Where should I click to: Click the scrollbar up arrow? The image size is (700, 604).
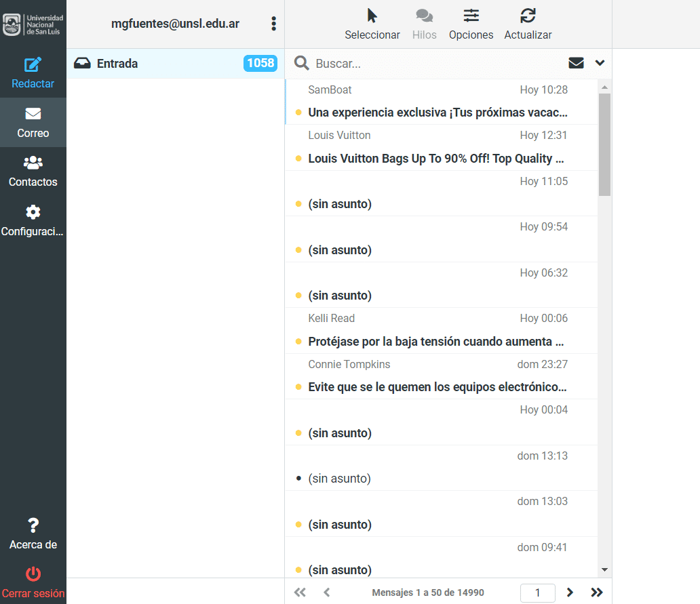[604, 87]
